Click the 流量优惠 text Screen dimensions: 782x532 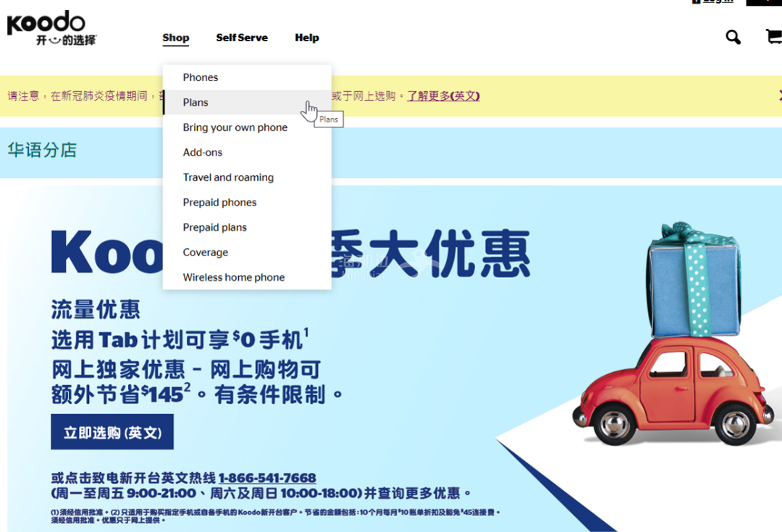pyautogui.click(x=96, y=309)
